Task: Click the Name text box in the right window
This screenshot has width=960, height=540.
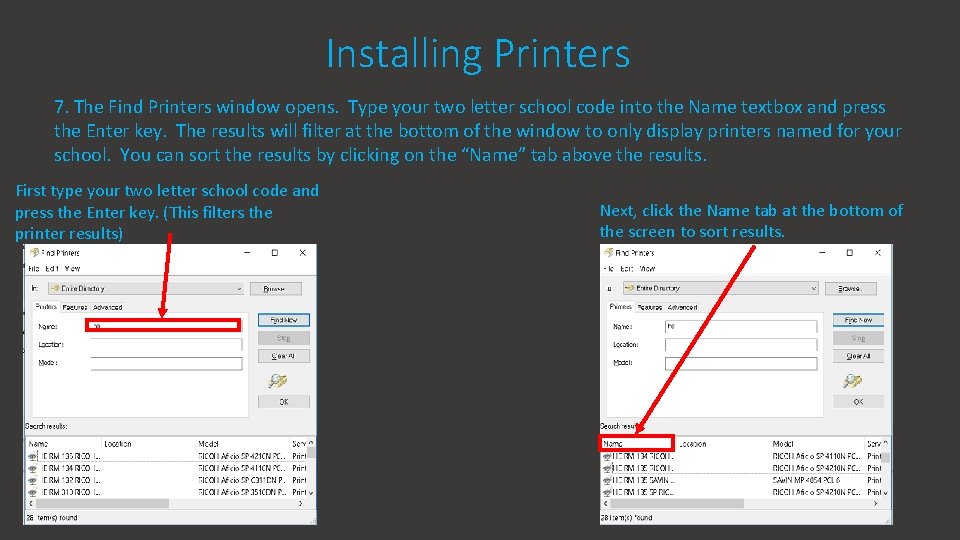Action: point(741,326)
